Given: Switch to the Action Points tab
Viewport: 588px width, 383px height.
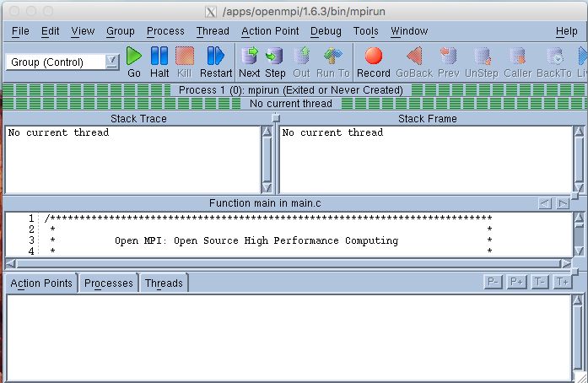Looking at the screenshot, I should click(x=41, y=283).
